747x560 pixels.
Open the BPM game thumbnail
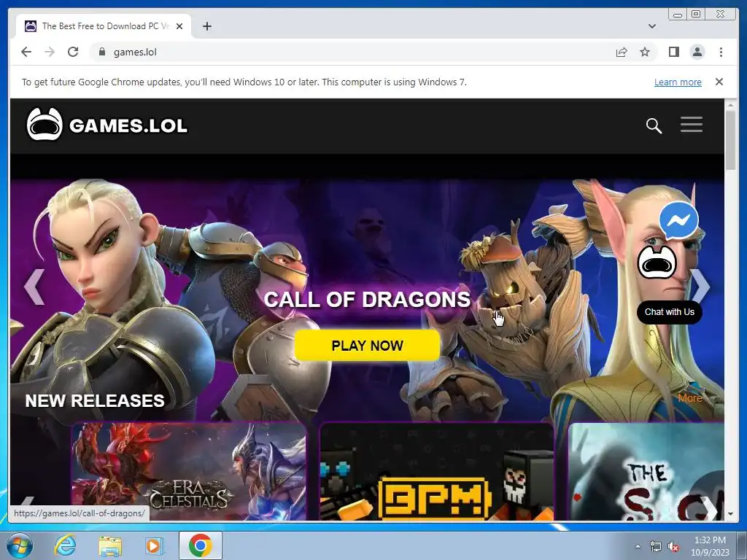click(x=437, y=471)
